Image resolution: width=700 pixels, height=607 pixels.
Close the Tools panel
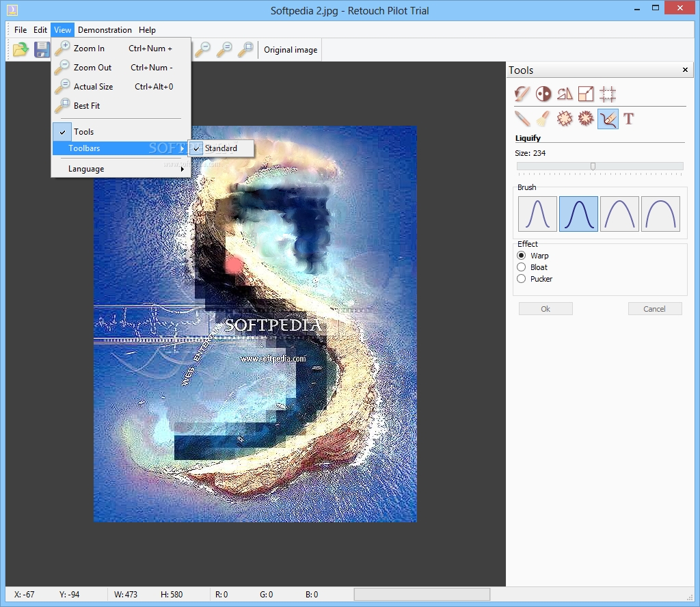coord(685,70)
